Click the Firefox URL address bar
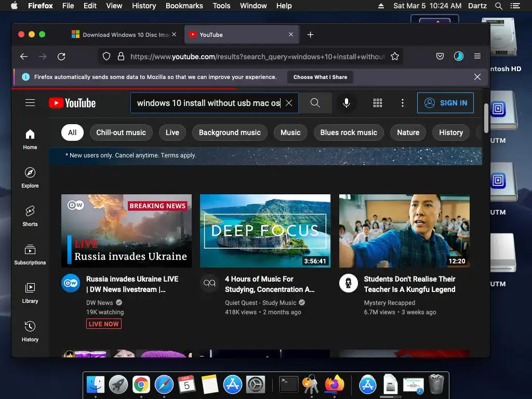The image size is (532, 399). point(257,56)
